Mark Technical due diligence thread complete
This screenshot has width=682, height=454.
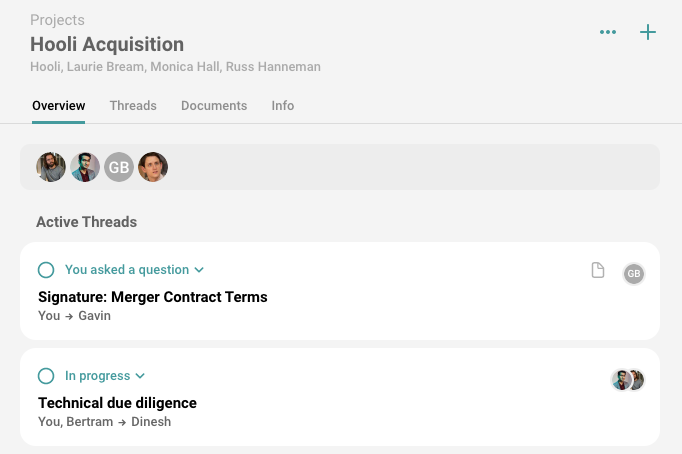point(46,376)
